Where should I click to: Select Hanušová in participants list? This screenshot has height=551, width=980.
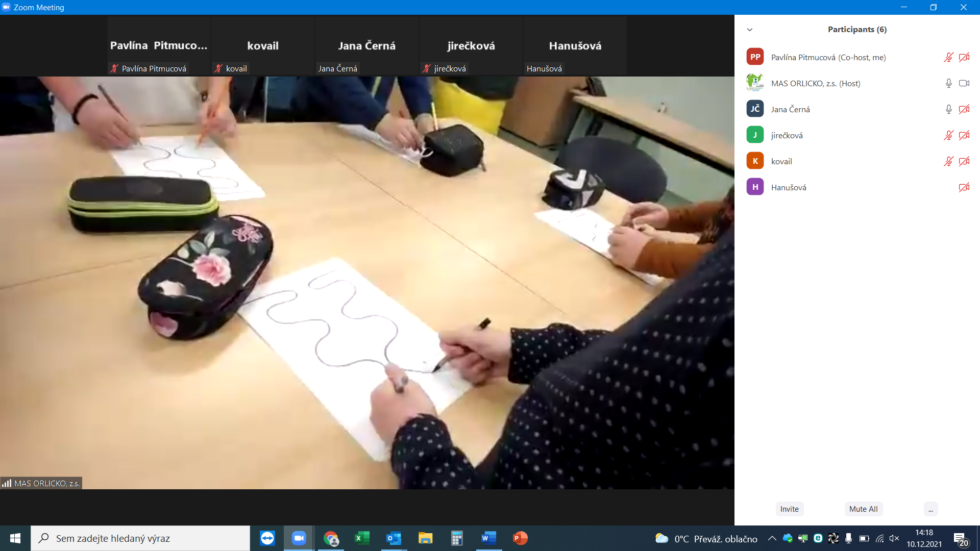coord(789,187)
